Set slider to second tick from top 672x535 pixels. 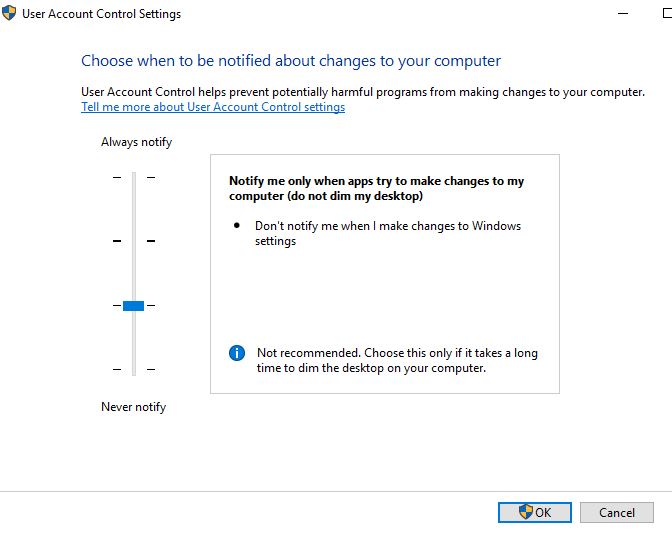point(134,241)
